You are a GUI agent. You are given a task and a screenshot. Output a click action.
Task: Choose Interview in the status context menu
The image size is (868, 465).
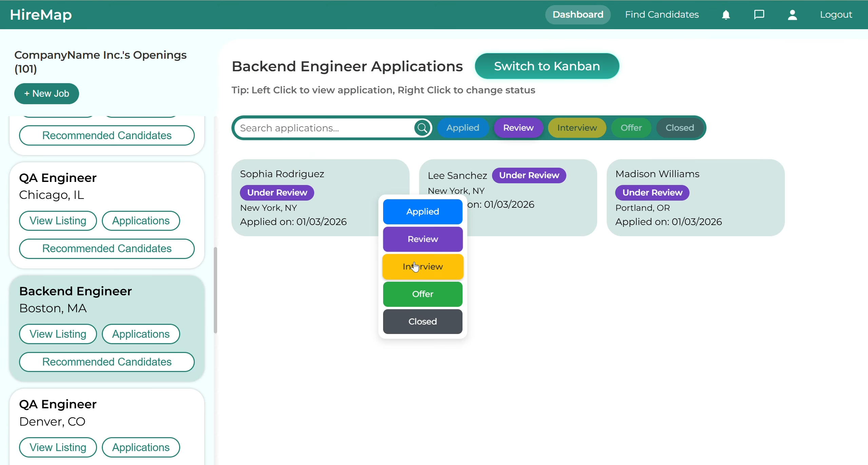click(x=423, y=267)
